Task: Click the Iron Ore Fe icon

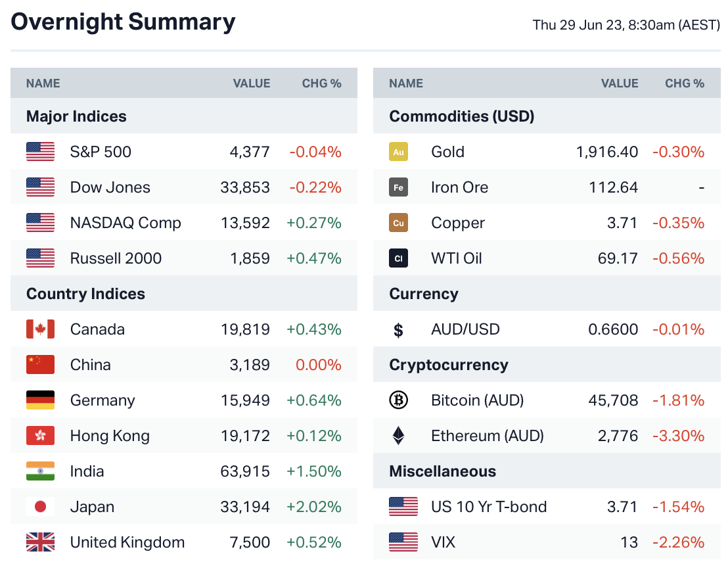Action: click(x=398, y=187)
